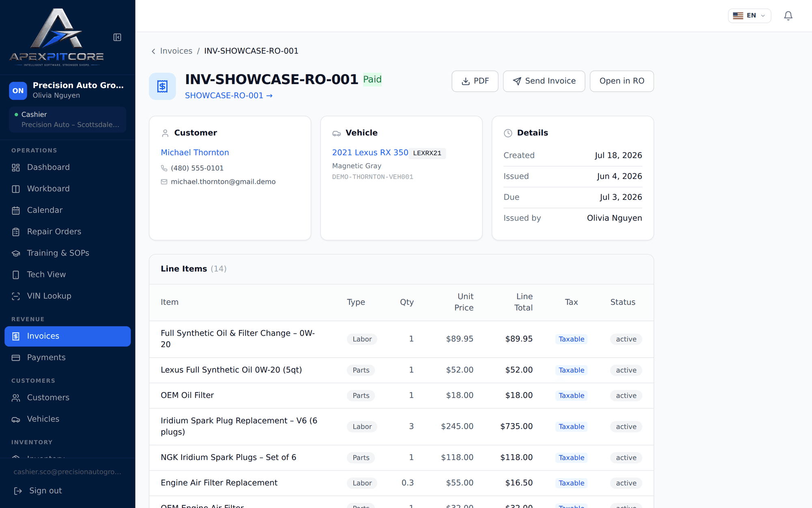812x508 pixels.
Task: Select Invoices in the sidebar
Action: tap(68, 336)
